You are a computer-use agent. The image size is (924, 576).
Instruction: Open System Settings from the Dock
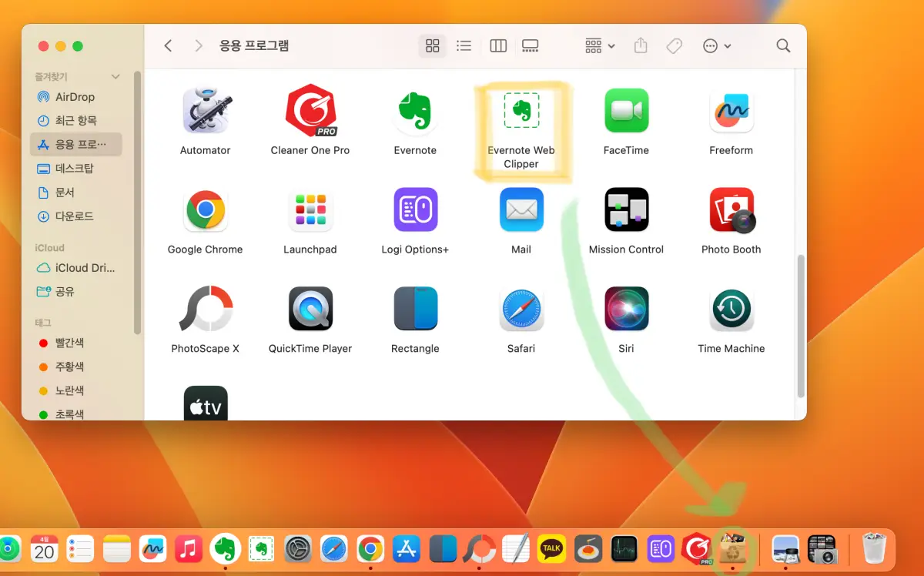click(x=298, y=548)
